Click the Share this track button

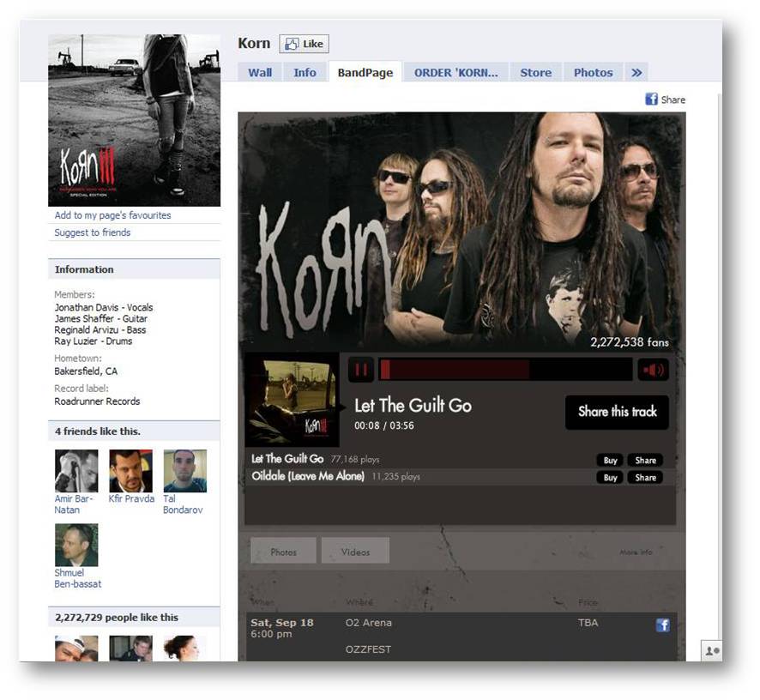617,412
